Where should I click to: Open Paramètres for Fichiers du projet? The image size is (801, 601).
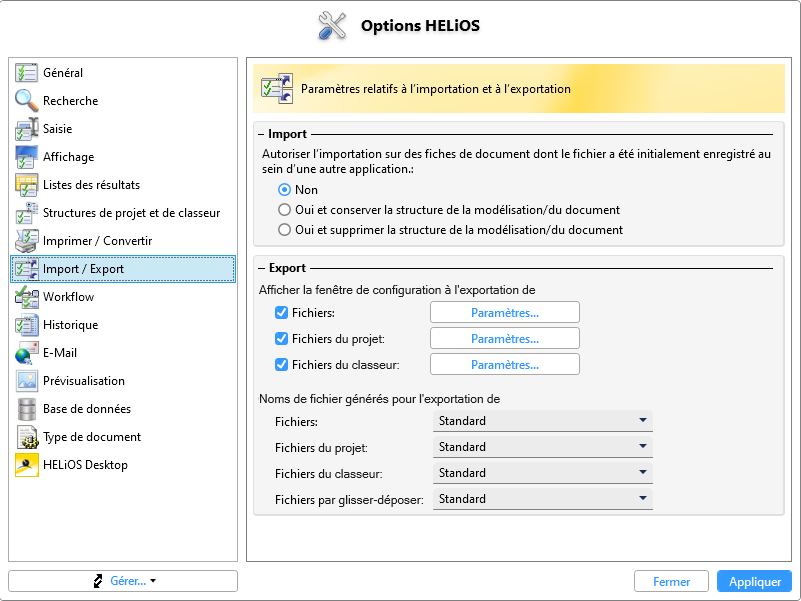505,338
